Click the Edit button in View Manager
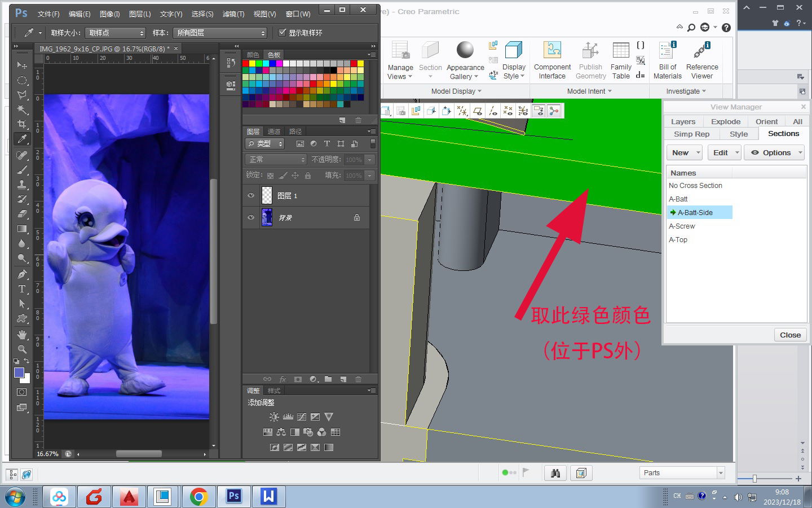 (724, 152)
